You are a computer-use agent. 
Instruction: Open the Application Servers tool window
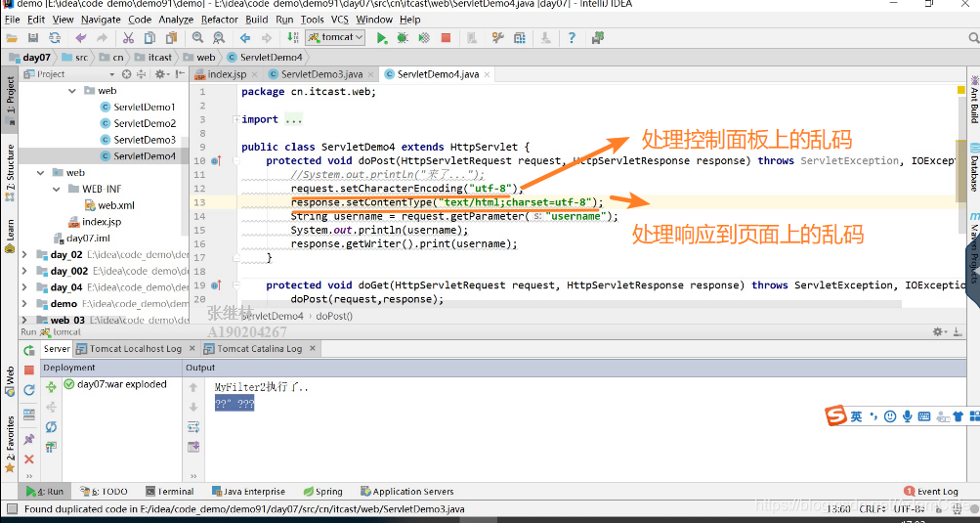pyautogui.click(x=407, y=492)
